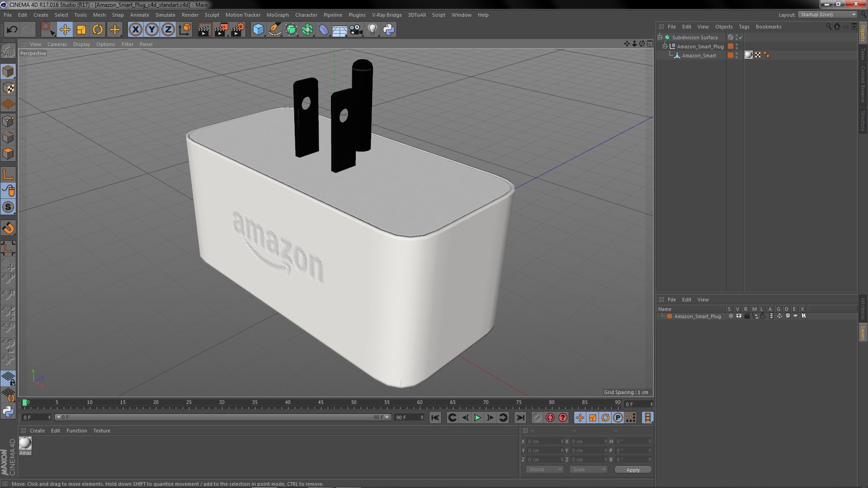Image resolution: width=868 pixels, height=488 pixels.
Task: Go to start of animation
Action: [x=435, y=418]
